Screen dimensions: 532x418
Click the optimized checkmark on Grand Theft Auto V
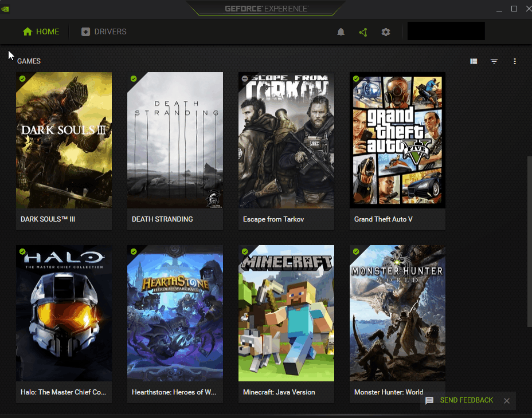tap(355, 79)
